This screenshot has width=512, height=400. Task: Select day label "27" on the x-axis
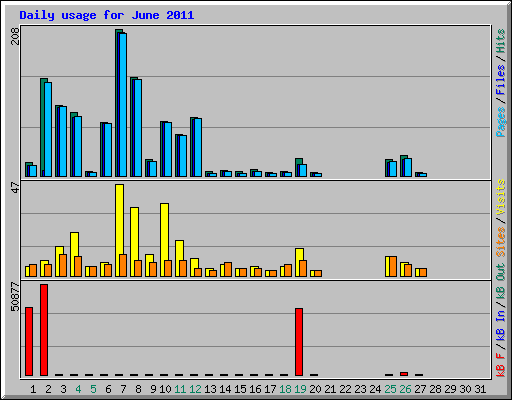[x=420, y=389]
